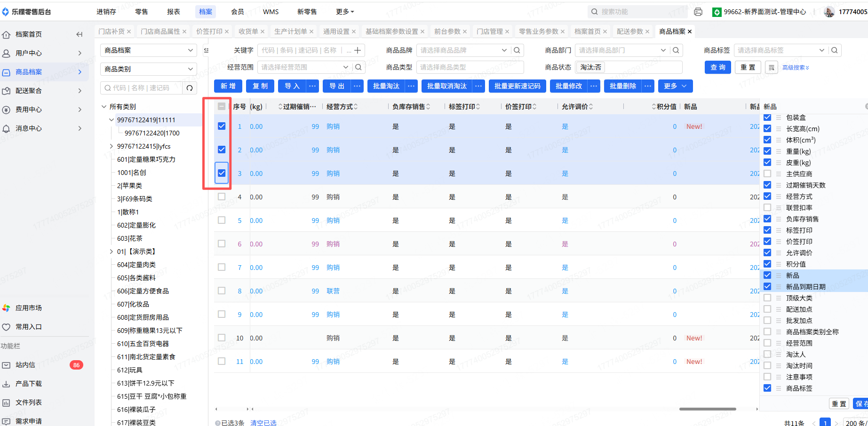Click search icon next to 商品品牌 dropdown
The width and height of the screenshot is (868, 426).
517,50
